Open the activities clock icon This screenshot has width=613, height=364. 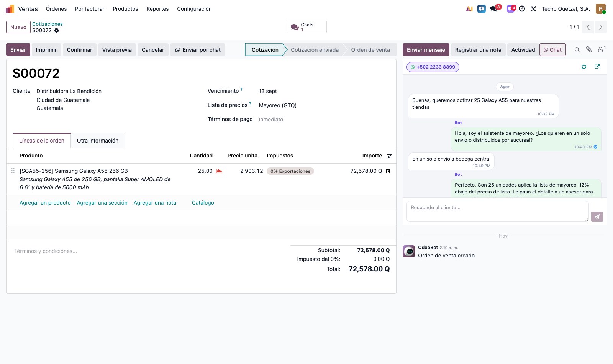[x=522, y=9]
